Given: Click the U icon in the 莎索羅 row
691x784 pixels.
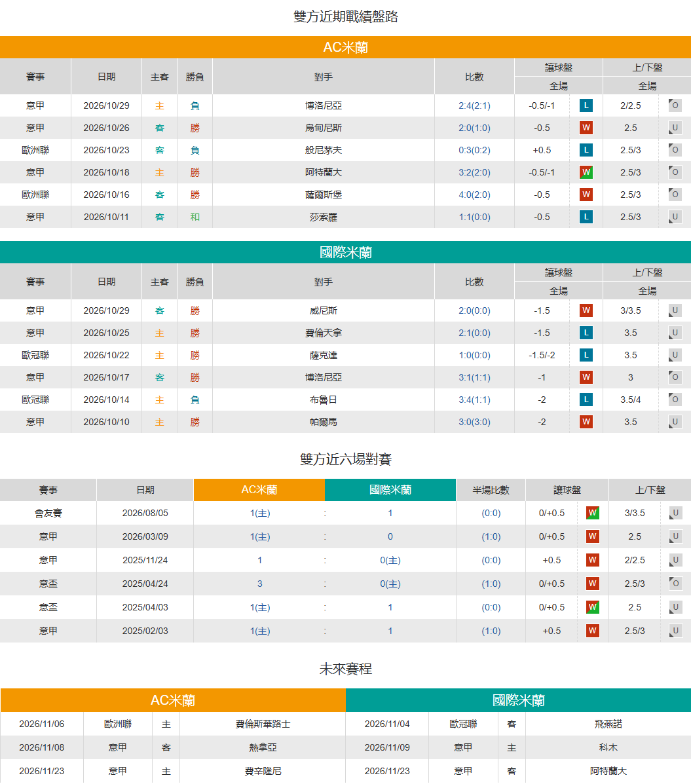Looking at the screenshot, I should tap(675, 217).
